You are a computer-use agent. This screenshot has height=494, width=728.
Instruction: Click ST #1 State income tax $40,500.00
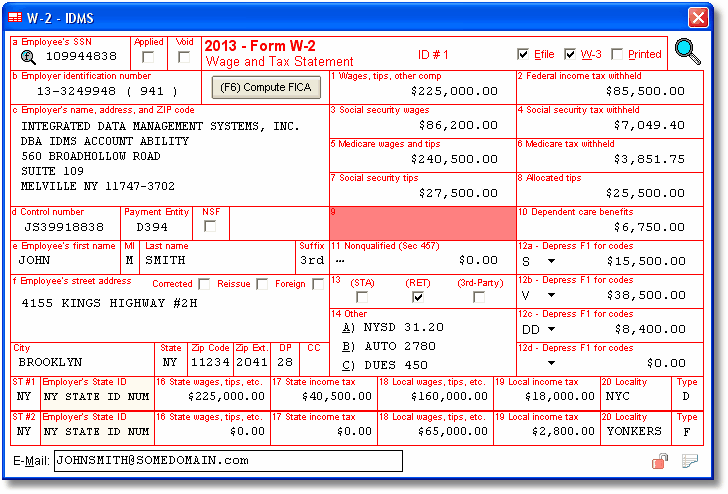click(x=337, y=396)
